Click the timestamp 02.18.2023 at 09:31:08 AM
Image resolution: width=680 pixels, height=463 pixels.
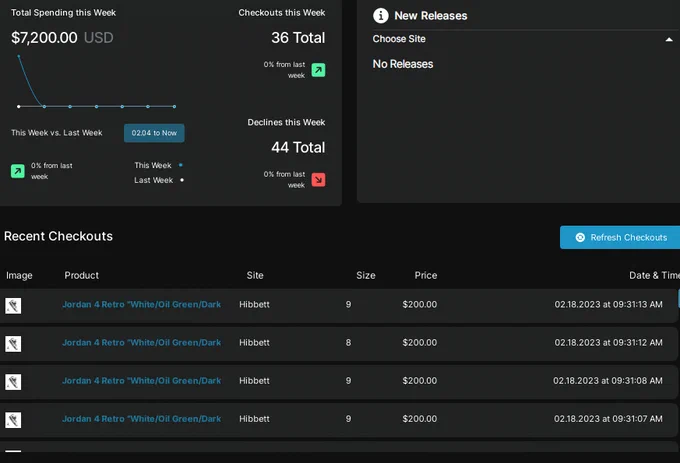pyautogui.click(x=608, y=381)
